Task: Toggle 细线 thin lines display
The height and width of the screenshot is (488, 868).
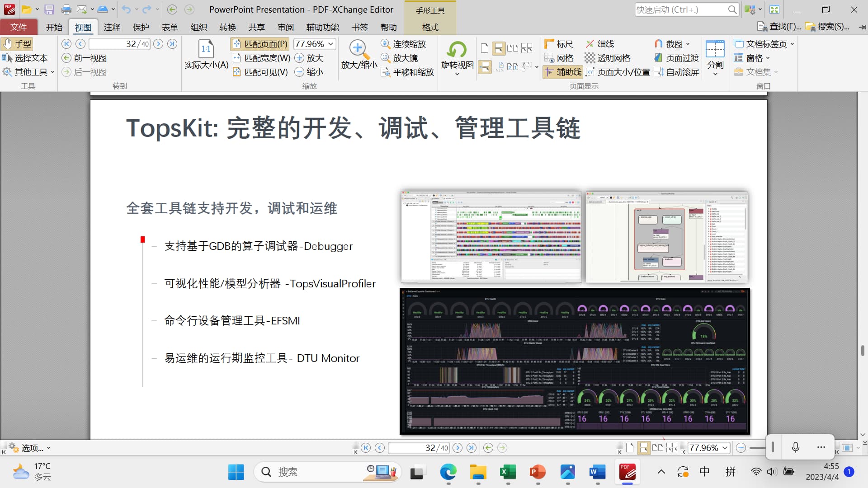Action: coord(600,44)
